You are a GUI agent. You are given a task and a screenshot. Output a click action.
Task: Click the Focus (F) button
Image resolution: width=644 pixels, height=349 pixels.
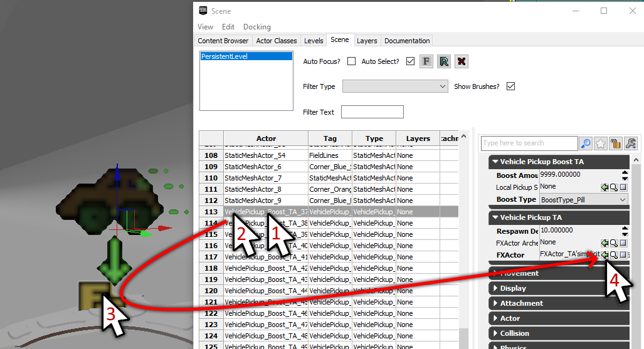pos(426,61)
